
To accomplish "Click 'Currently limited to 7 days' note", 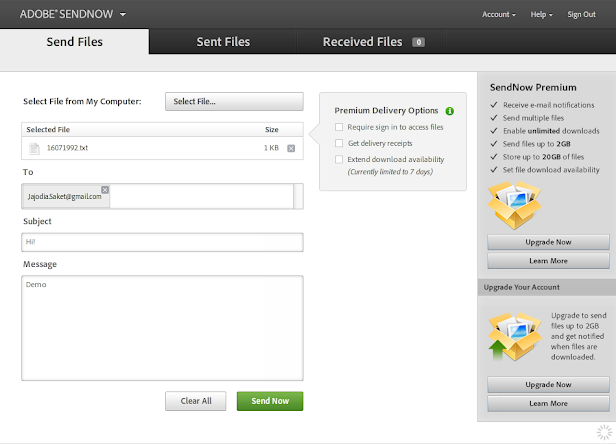I will [390, 172].
